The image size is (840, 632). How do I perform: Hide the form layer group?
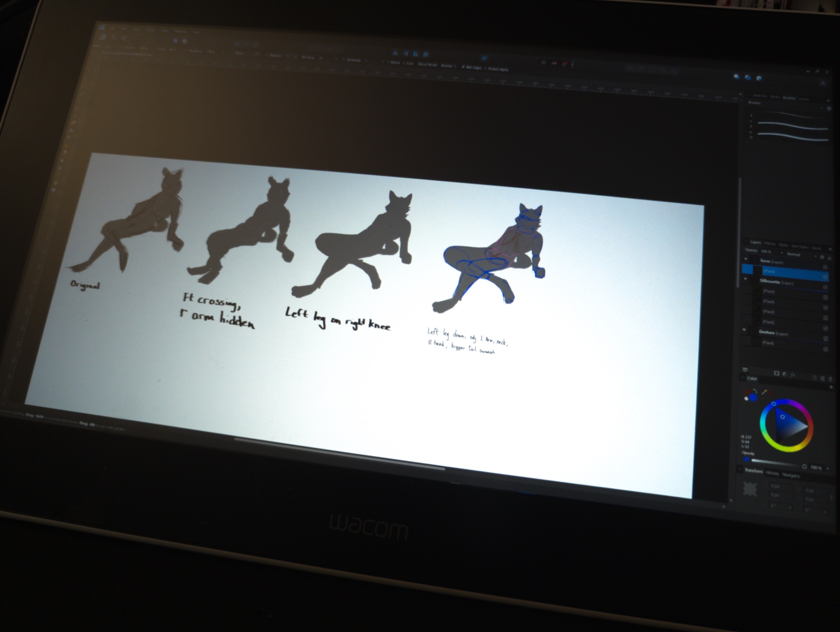coord(825,267)
